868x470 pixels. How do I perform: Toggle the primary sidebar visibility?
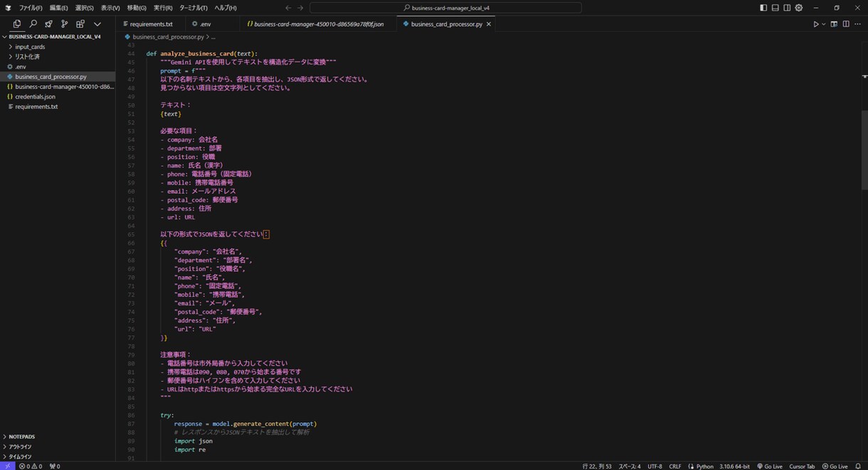point(763,8)
